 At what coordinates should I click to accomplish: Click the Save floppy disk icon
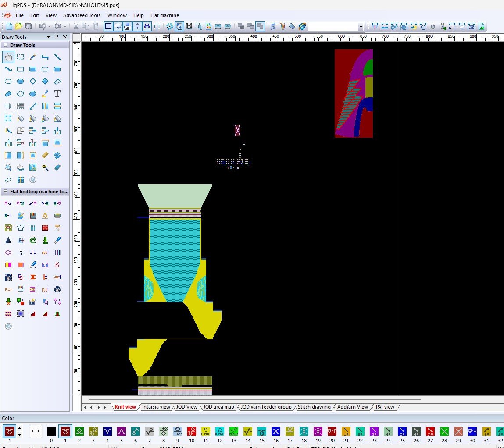coord(29,26)
